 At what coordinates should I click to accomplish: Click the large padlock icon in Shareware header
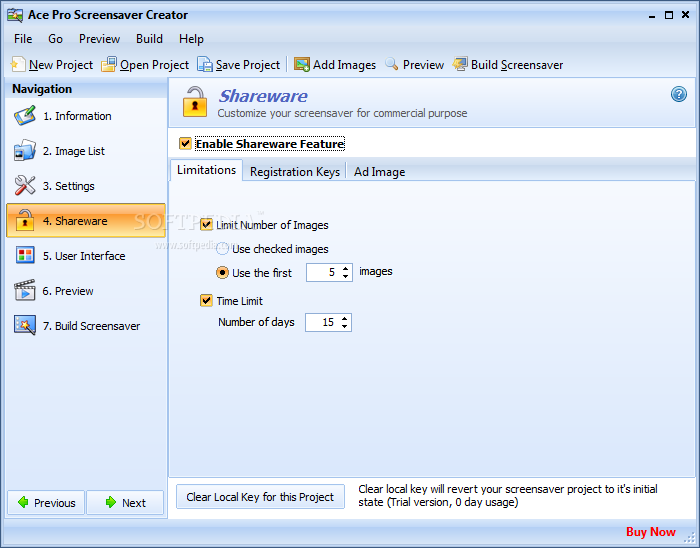point(195,102)
